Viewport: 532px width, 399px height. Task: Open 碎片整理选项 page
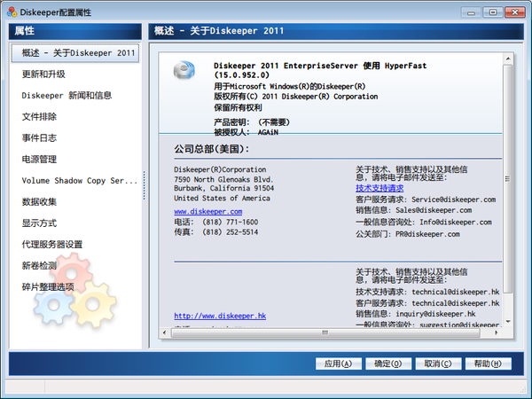48,287
